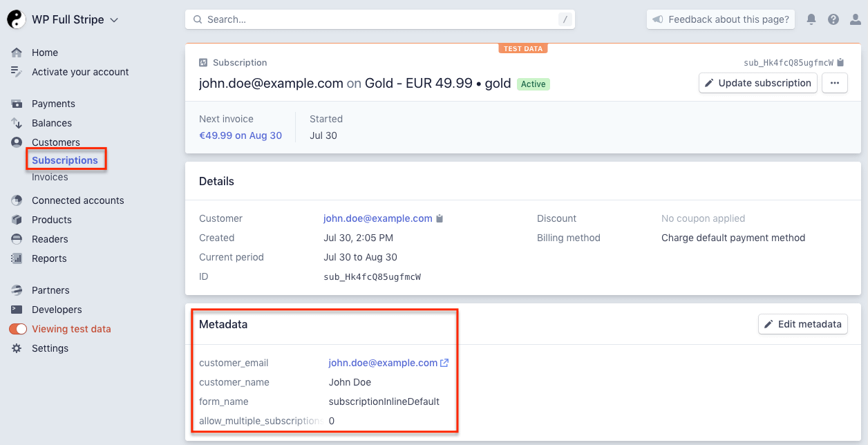
Task: Select Payments from the sidebar
Action: [x=53, y=104]
